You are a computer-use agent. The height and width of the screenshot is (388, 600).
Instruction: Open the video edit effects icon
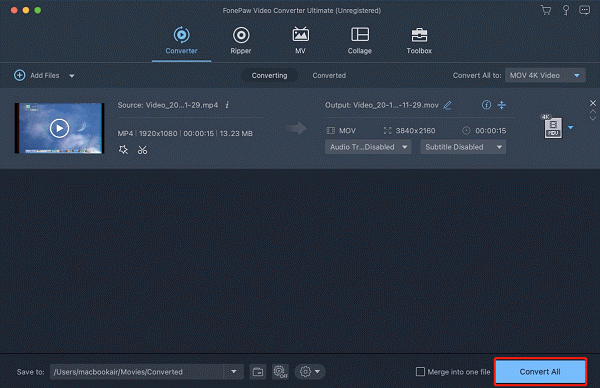123,150
